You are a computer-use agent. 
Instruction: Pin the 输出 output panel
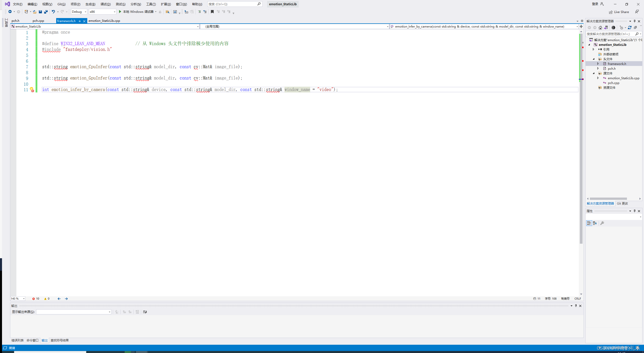coord(576,306)
